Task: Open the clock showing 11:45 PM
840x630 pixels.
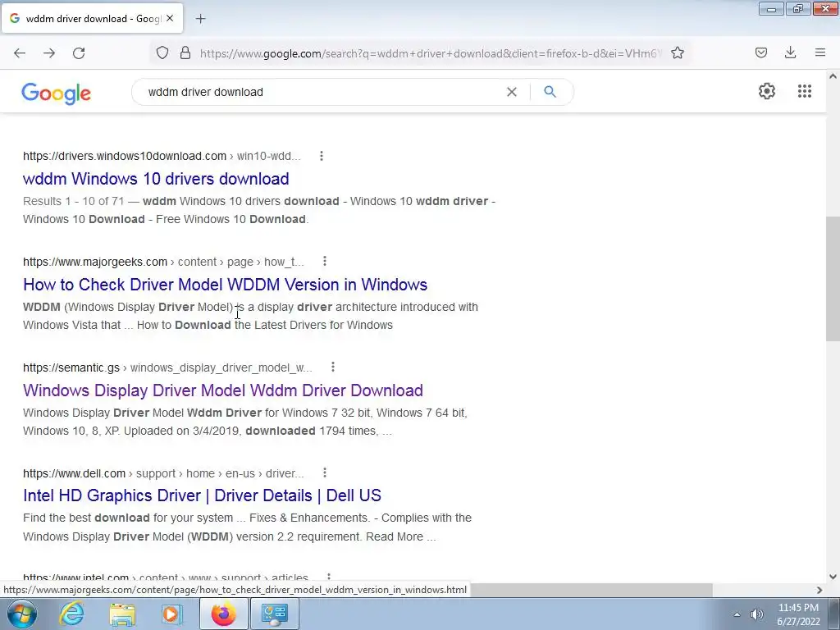Action: [798, 614]
